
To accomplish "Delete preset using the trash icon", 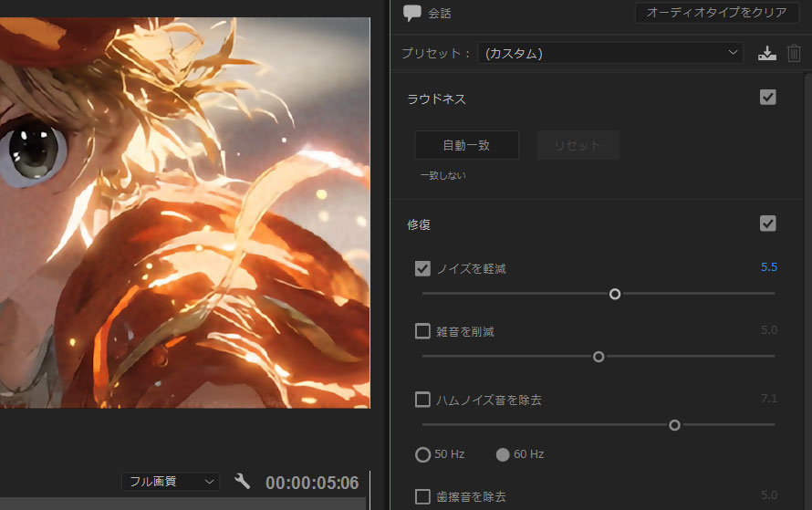I will (x=794, y=53).
